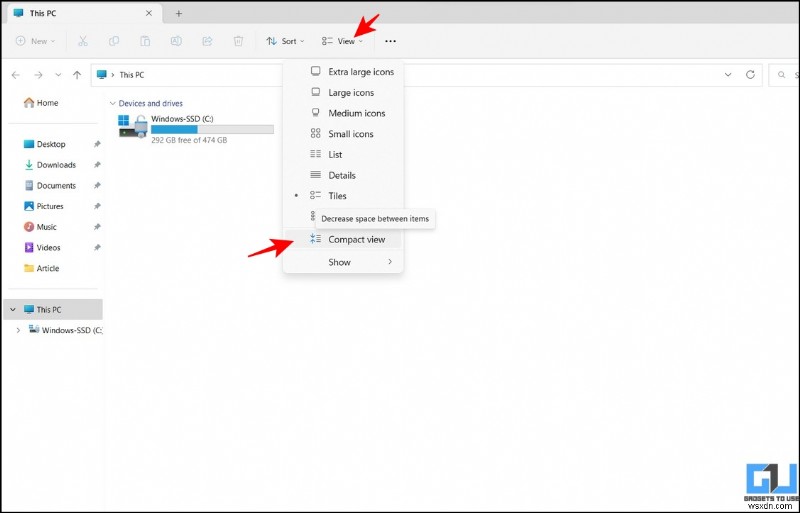Open the View dropdown
Image resolution: width=800 pixels, height=513 pixels.
[x=342, y=41]
